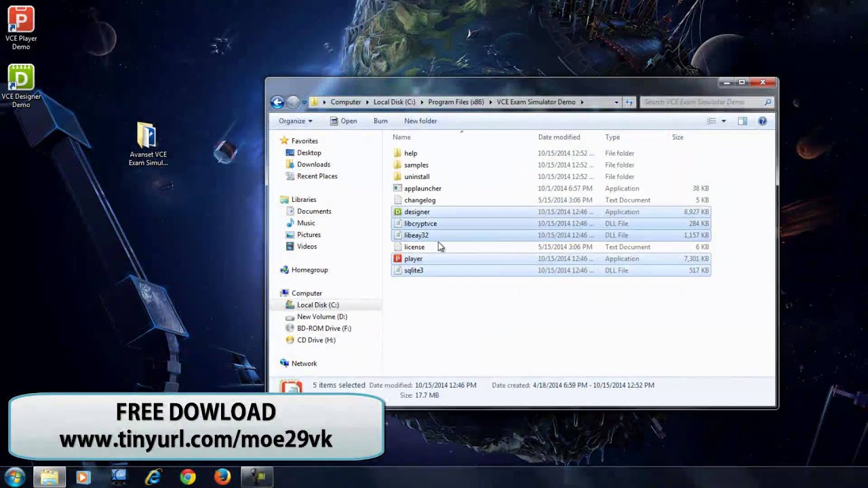The width and height of the screenshot is (868, 488).
Task: Open the view options dropdown arrow
Action: point(724,121)
